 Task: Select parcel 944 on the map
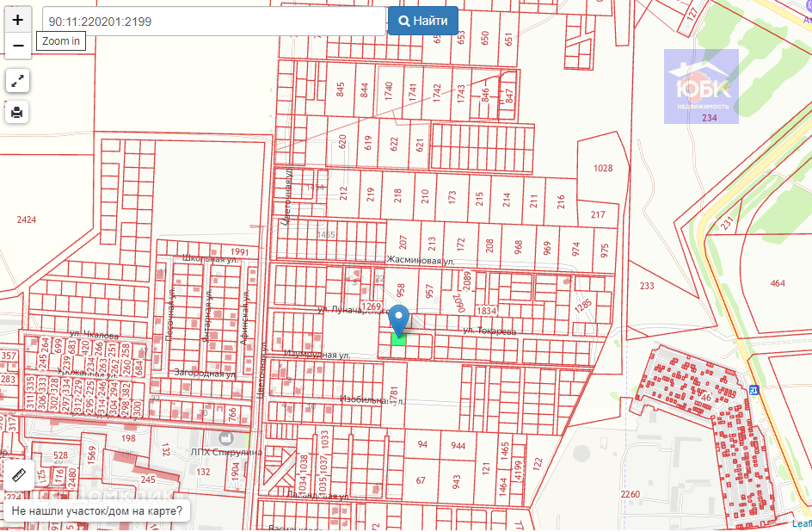(x=458, y=446)
